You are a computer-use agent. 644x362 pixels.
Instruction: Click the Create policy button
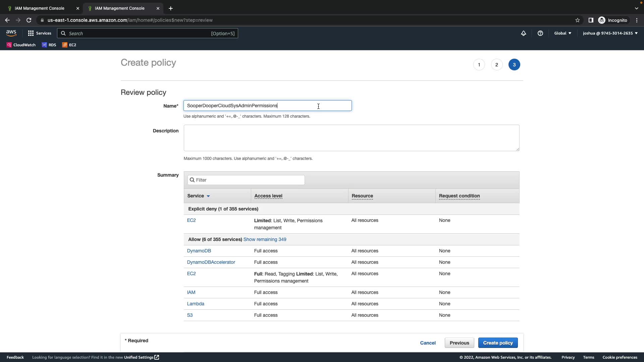(x=498, y=343)
